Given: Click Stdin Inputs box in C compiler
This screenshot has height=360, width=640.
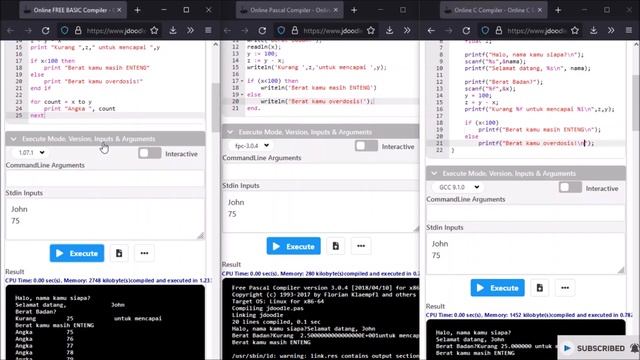Looking at the screenshot, I should pyautogui.click(x=526, y=253).
